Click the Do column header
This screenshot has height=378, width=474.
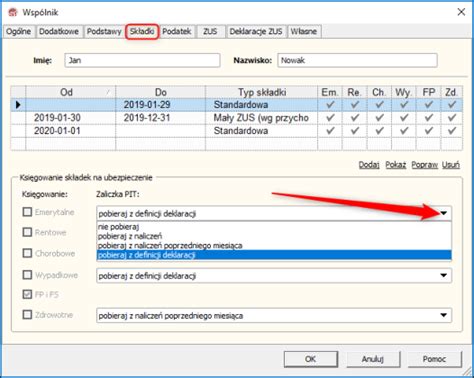161,92
